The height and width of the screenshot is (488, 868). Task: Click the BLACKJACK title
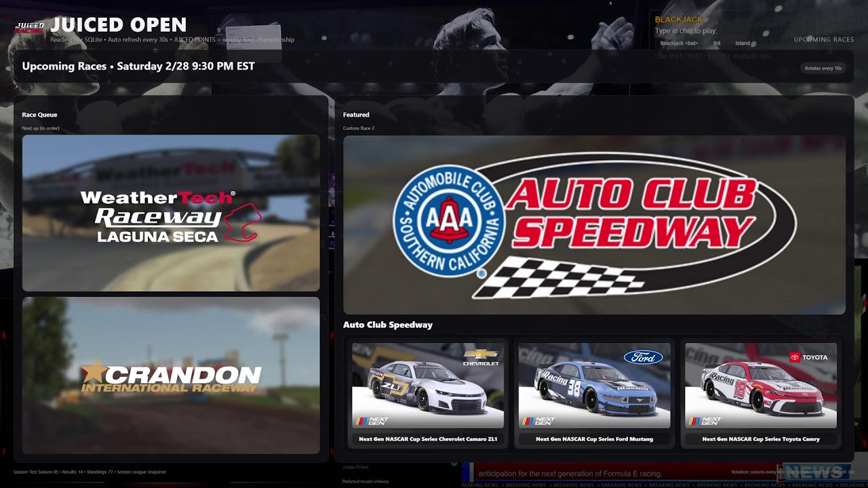coord(679,20)
